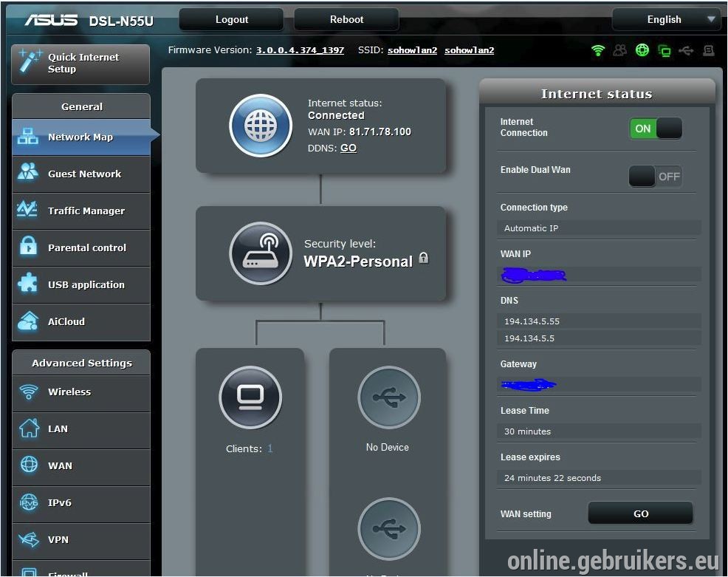Click the lower USB device icon

389,529
